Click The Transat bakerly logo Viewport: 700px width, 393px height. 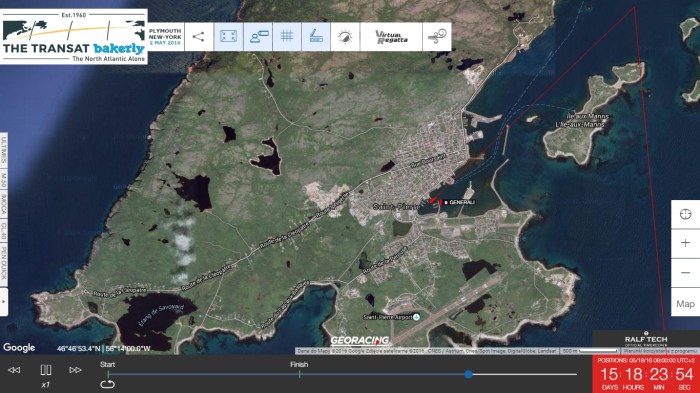tap(74, 37)
